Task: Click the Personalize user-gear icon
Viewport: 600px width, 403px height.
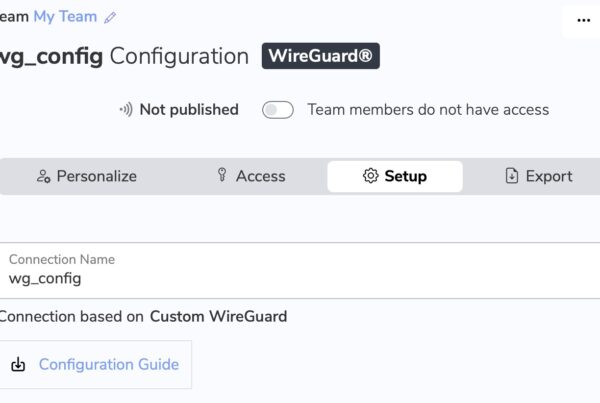Action: coord(44,176)
